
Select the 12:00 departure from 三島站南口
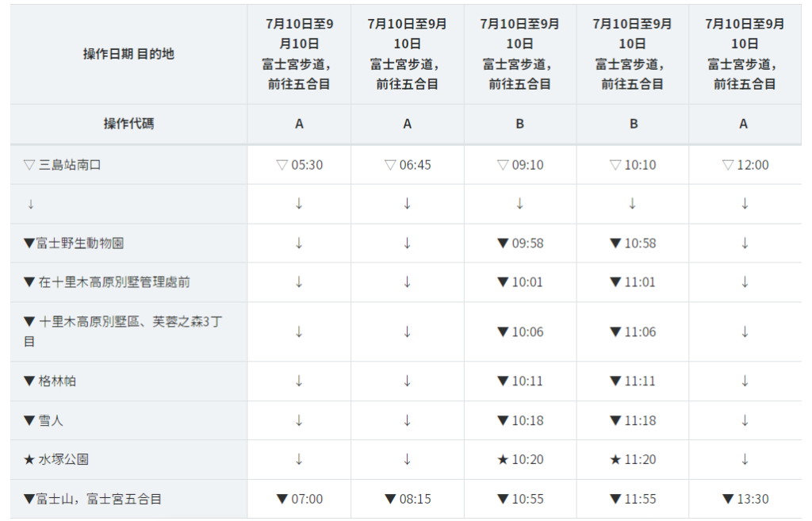(745, 165)
